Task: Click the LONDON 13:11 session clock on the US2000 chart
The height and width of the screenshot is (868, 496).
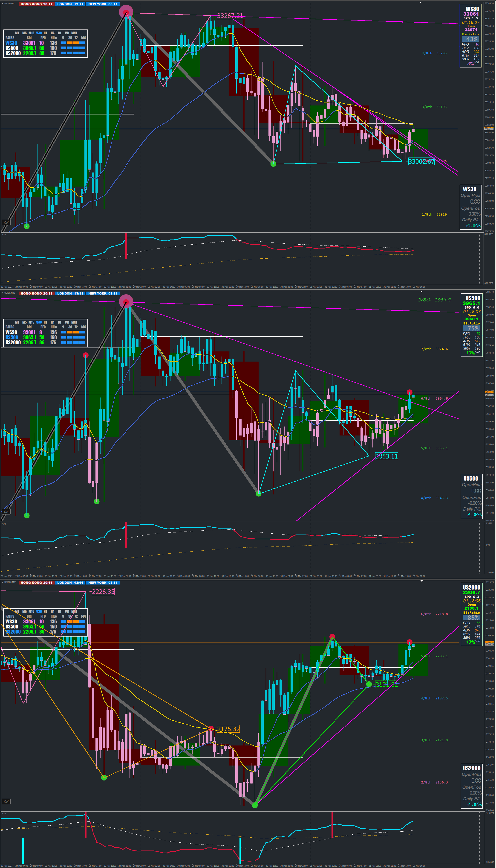Action: (70, 583)
